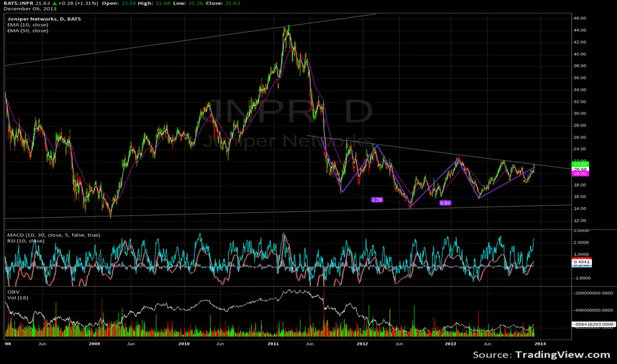The image size is (617, 364).
Task: Click 24.00 on the price axis
Action: pos(580,149)
